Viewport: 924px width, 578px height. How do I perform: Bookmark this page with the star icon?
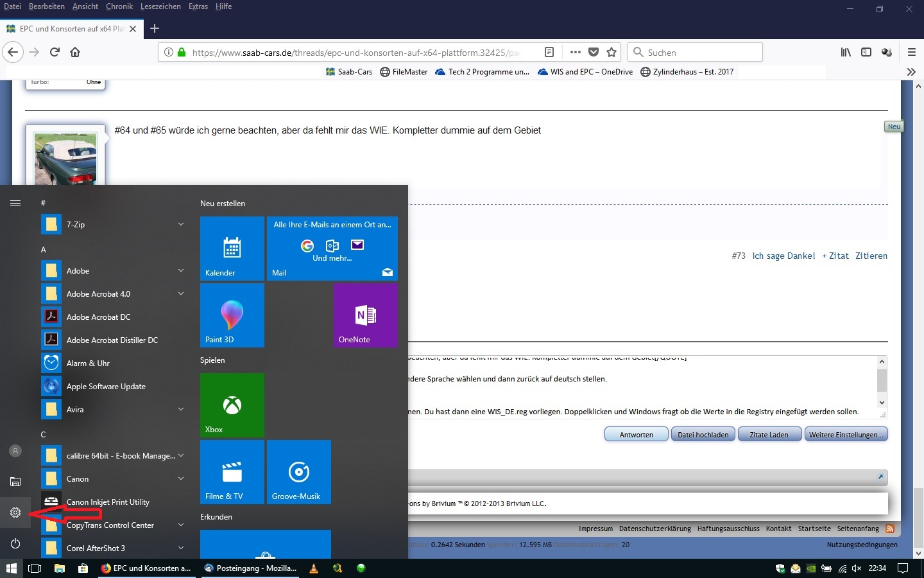[612, 52]
